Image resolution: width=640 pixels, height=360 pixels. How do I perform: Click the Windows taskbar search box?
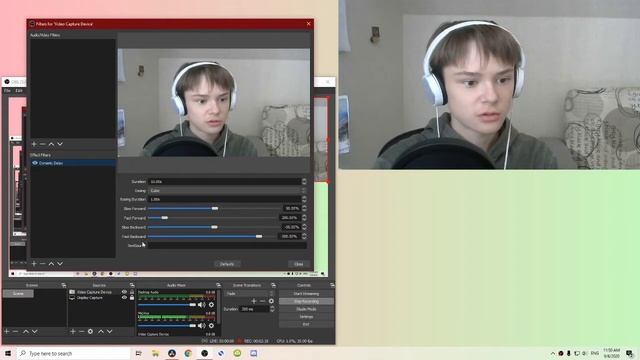[73, 353]
